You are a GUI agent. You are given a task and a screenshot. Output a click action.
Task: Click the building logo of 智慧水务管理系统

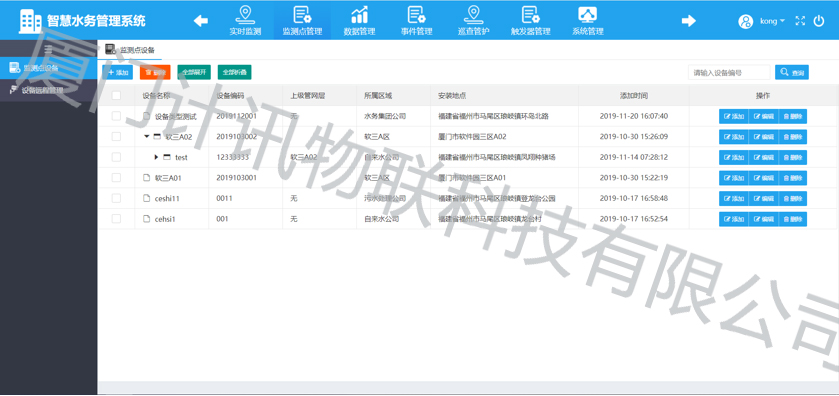(30, 21)
